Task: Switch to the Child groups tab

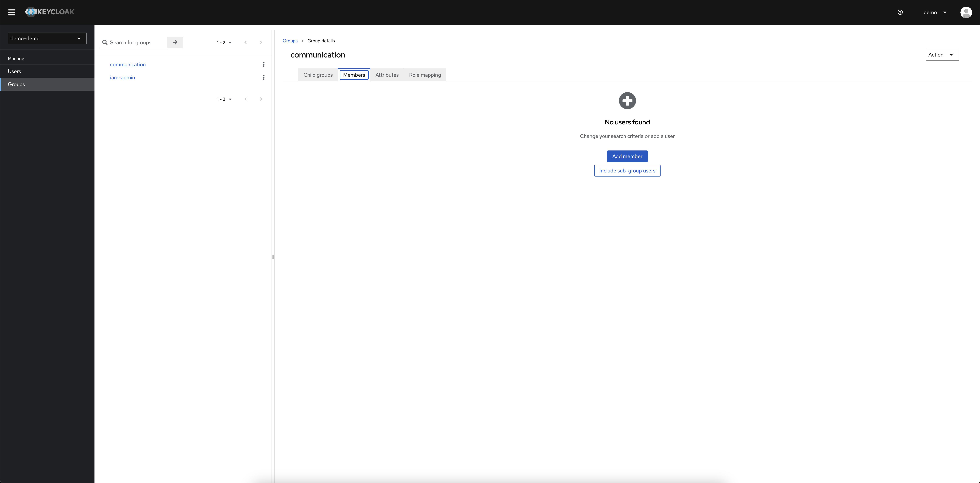Action: [x=317, y=74]
